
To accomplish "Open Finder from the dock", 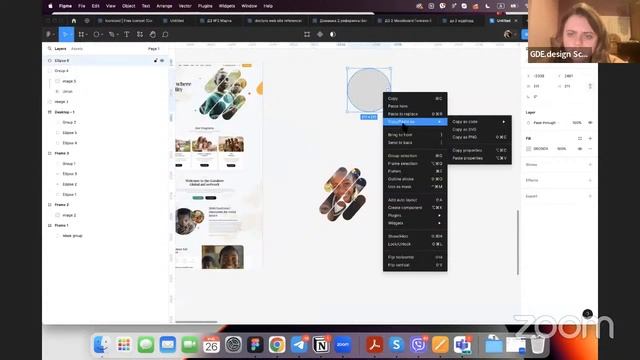I will [x=101, y=344].
